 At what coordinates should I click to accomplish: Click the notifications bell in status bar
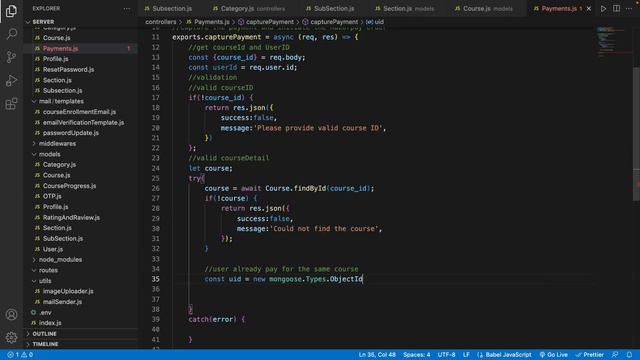point(629,355)
